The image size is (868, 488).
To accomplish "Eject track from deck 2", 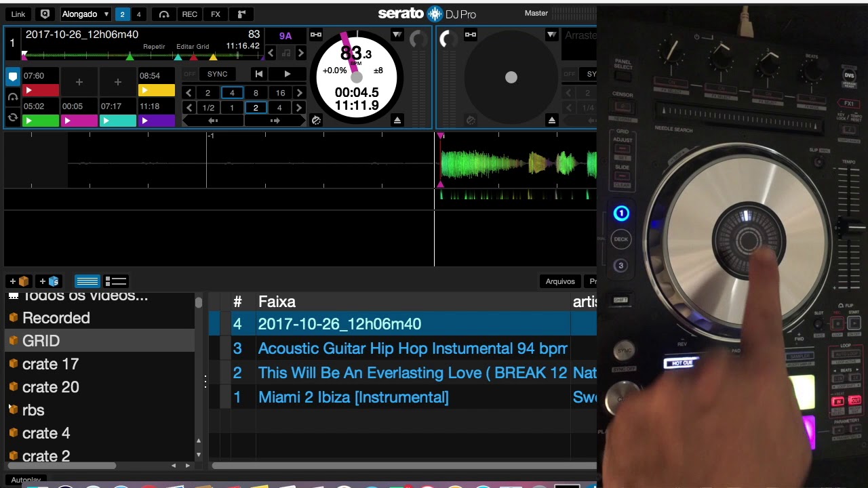I will [x=552, y=121].
